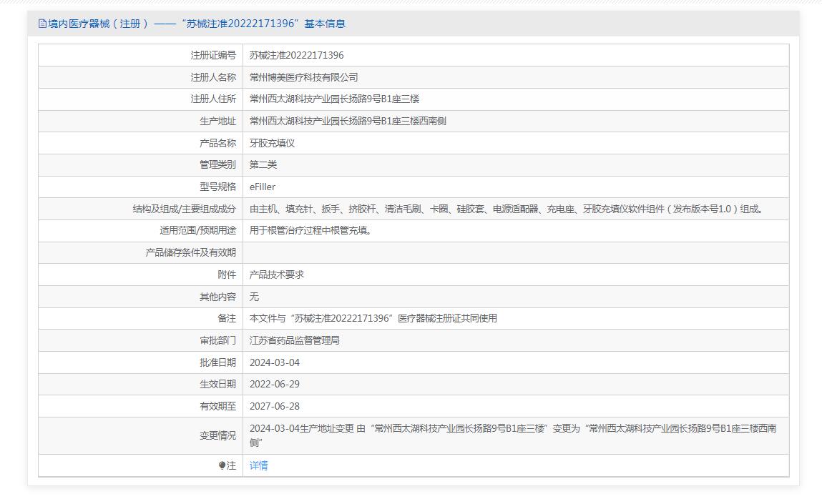Click the 生产地址 label
This screenshot has height=504, width=822.
coord(218,121)
